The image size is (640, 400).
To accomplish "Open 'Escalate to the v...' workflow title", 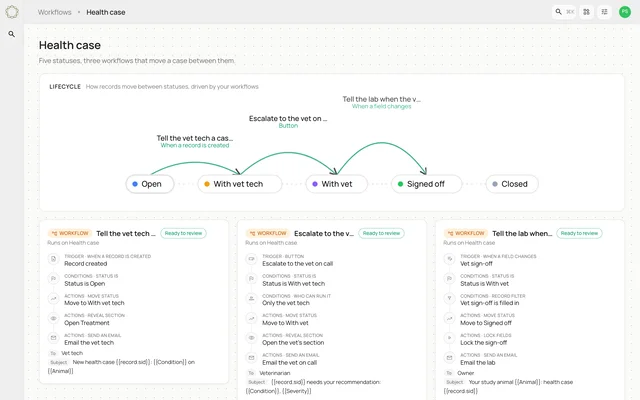I will [x=324, y=233].
